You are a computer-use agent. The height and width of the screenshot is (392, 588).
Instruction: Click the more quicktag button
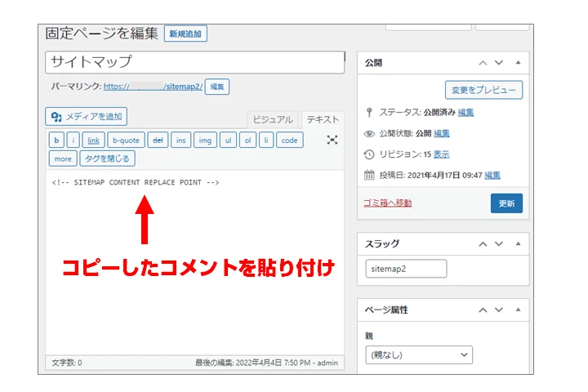click(x=63, y=158)
